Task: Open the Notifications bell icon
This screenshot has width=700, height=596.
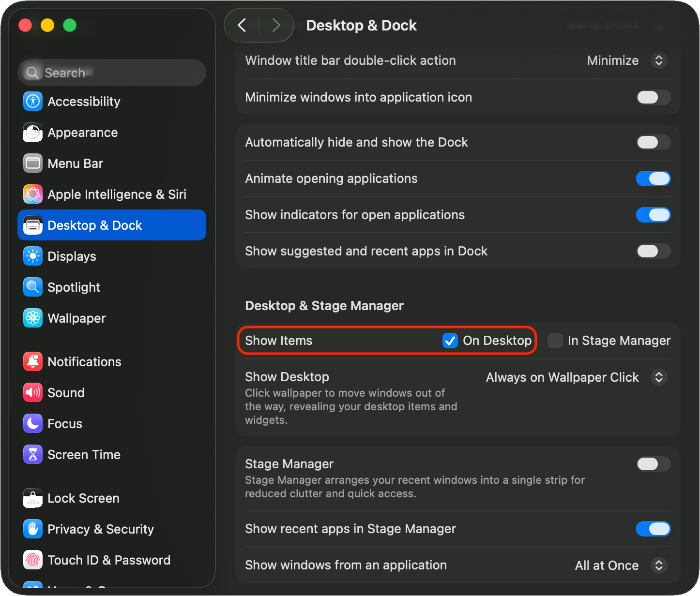Action: [33, 362]
